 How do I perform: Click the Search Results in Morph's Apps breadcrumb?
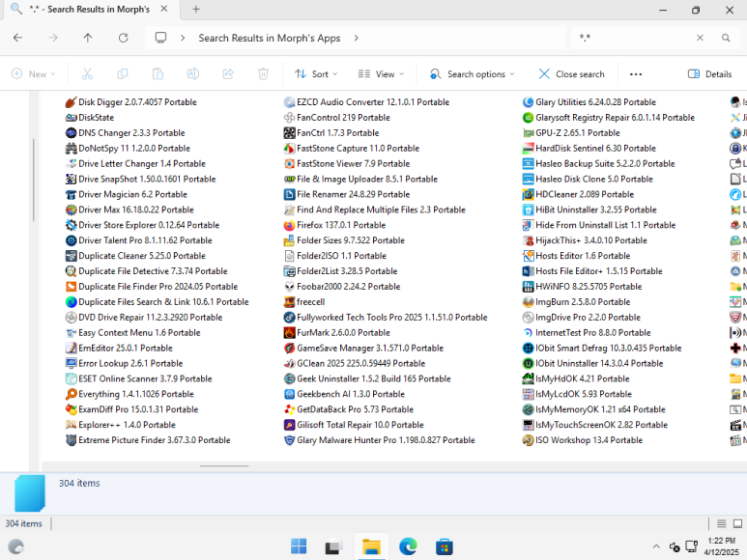pos(270,38)
